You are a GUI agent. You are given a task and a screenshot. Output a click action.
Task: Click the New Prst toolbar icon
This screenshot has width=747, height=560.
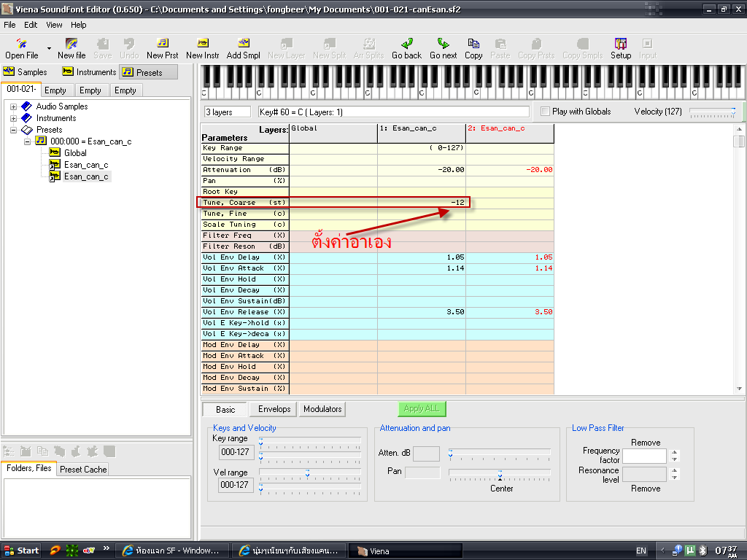pos(163,49)
